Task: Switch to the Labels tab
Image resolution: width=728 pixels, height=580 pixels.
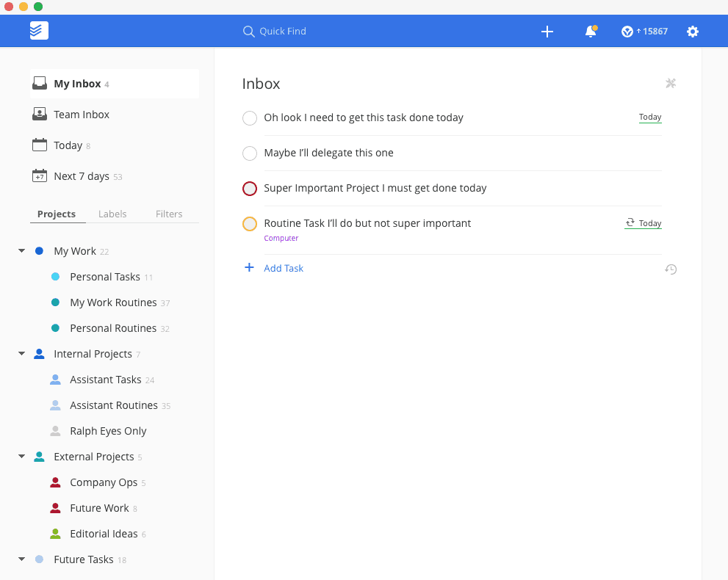Action: [x=112, y=214]
